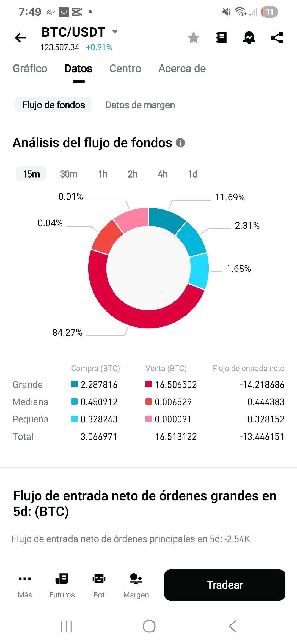Open the price alert bell icon

[x=249, y=38]
